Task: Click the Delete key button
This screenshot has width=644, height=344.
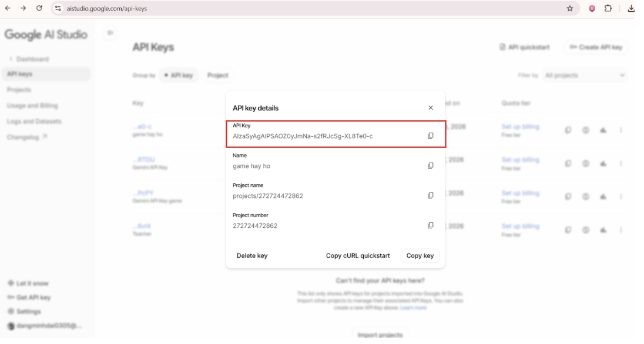Action: (252, 256)
